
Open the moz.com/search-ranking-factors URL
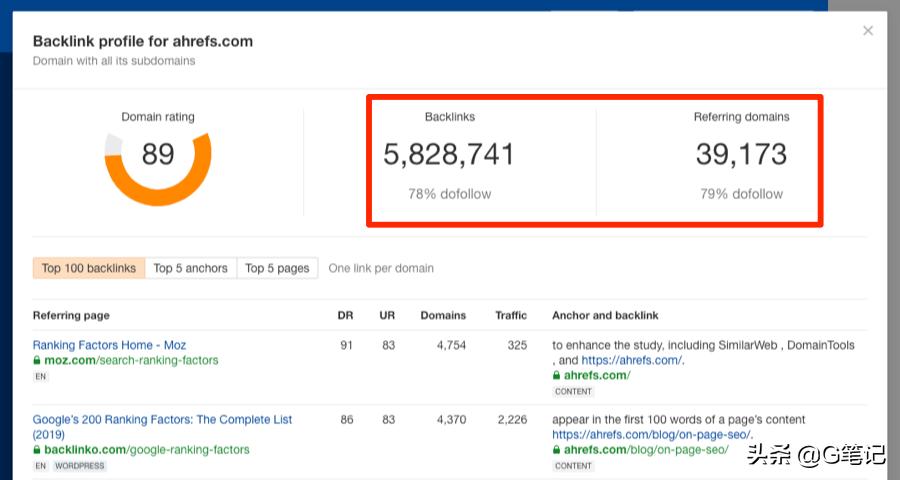tap(131, 360)
